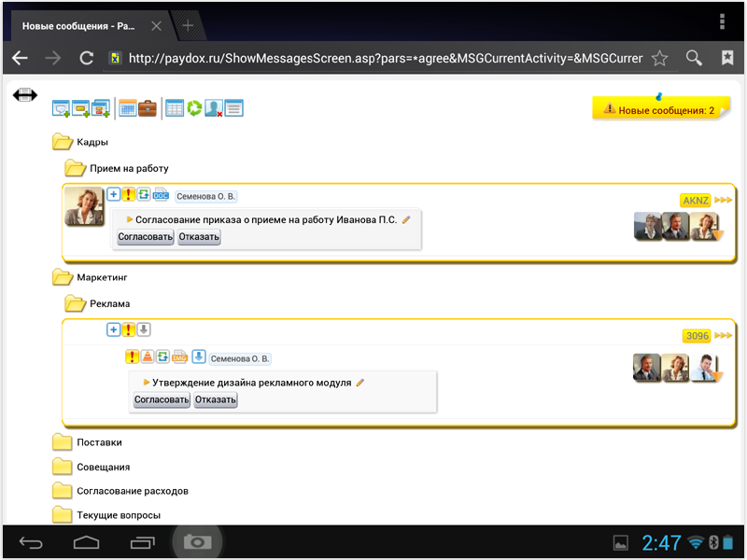Open a new browser tab with plus
Image resolution: width=747 pixels, height=560 pixels.
point(188,25)
